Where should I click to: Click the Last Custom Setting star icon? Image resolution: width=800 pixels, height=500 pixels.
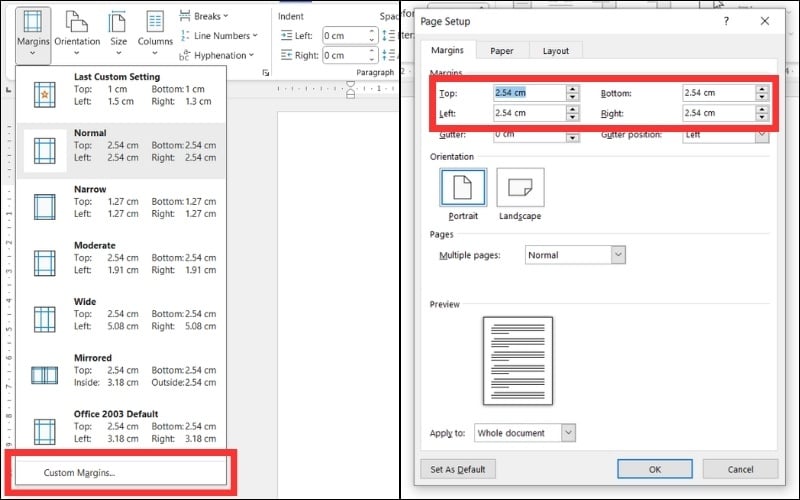point(45,94)
